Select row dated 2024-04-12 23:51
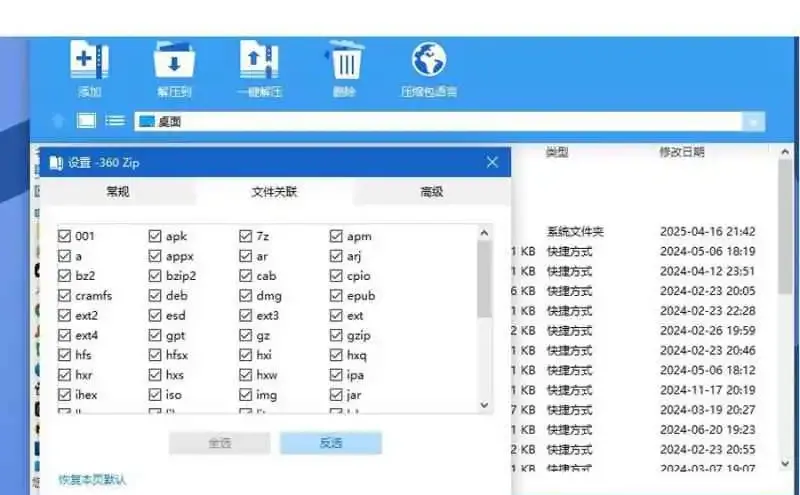 pyautogui.click(x=644, y=271)
